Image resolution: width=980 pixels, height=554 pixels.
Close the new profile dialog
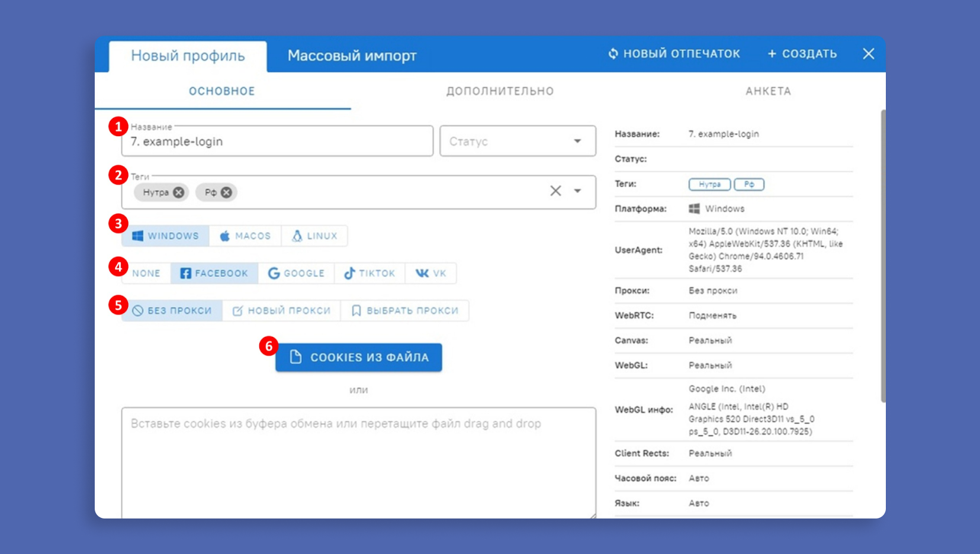868,54
